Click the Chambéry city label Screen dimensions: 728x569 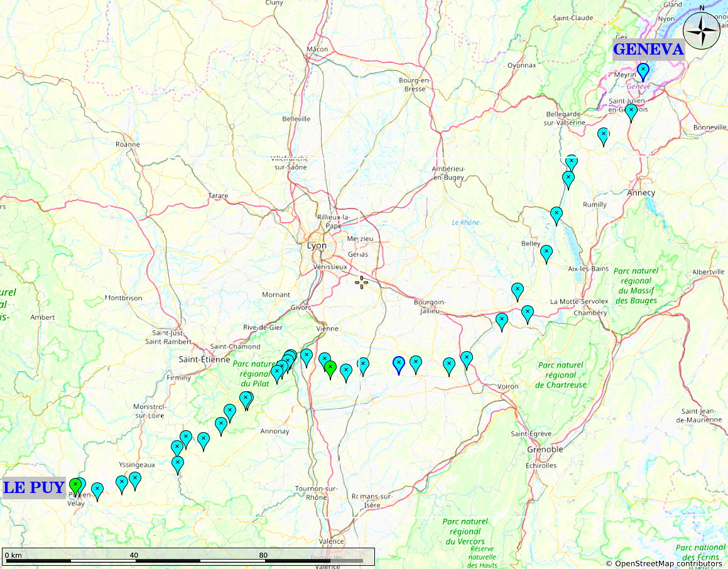point(590,313)
